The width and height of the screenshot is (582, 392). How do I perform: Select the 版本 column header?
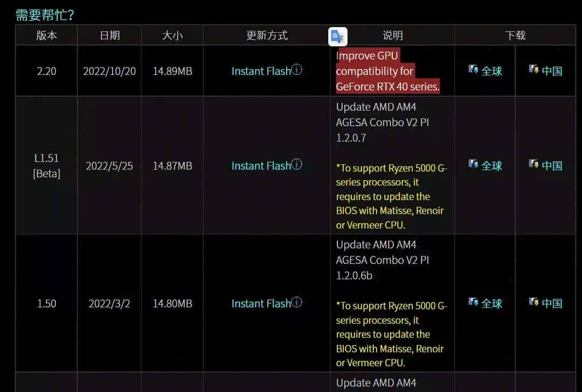coord(46,35)
